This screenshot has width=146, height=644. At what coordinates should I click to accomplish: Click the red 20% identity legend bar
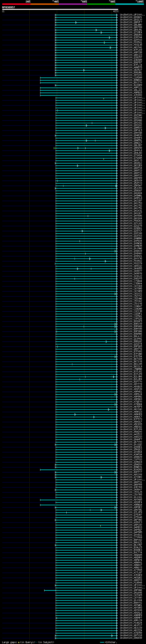(x=16, y=4)
